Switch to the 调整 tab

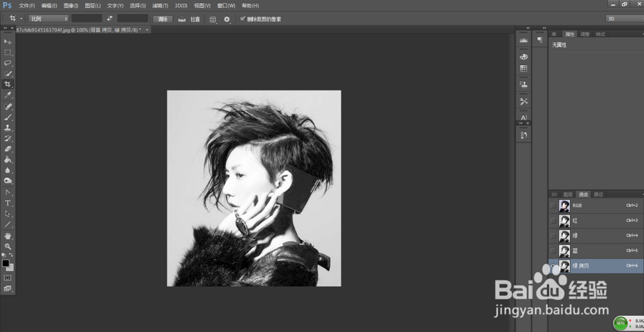point(585,34)
